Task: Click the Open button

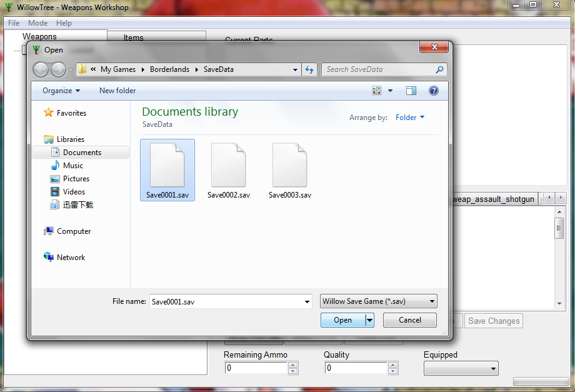Action: coord(343,320)
